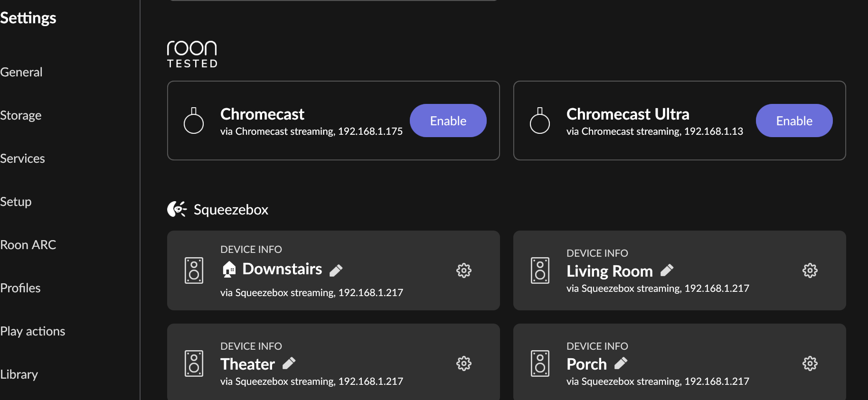Click the Theater zone name

coord(247,364)
